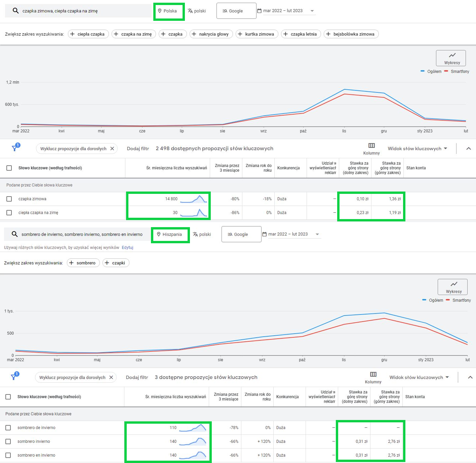
Task: Add 'czapki' suggestion chip
Action: (x=116, y=263)
